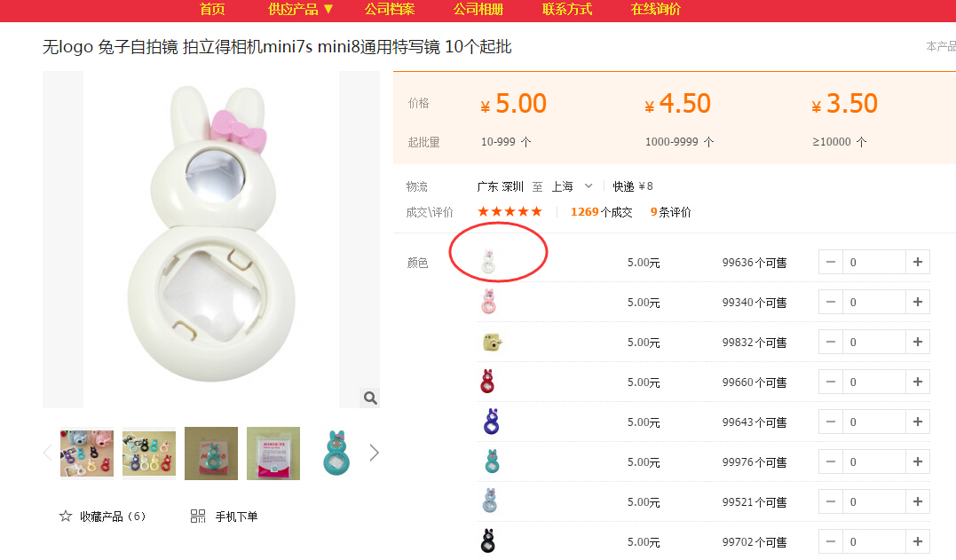This screenshot has width=956, height=560.
Task: Open the 公司档案 tab
Action: point(390,9)
